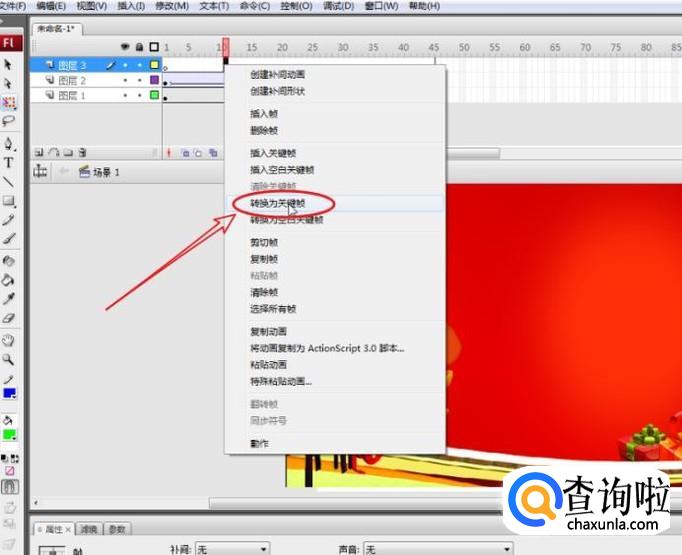Choose 复制帧 in context menu

334,259
